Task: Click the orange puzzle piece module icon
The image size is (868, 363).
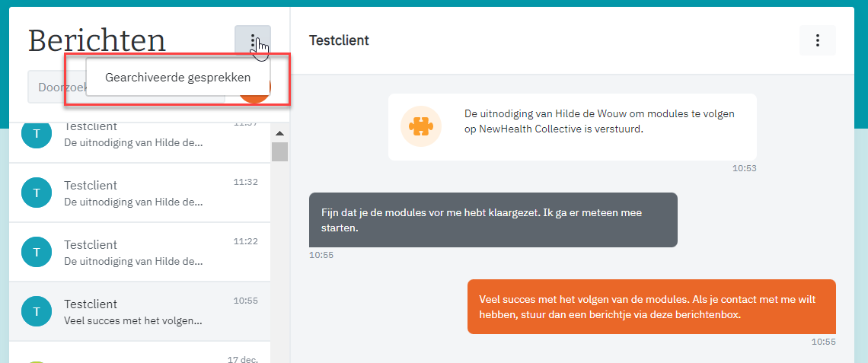Action: click(421, 127)
